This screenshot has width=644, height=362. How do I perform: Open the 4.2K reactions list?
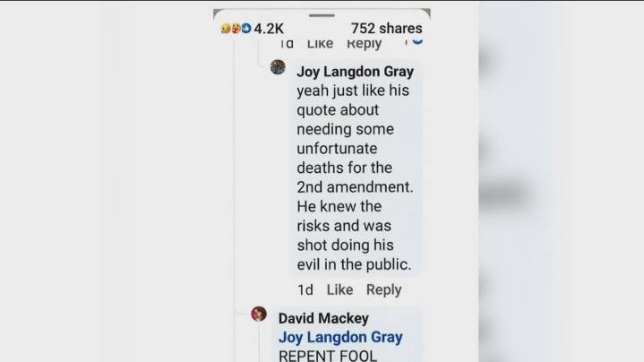coord(269,29)
